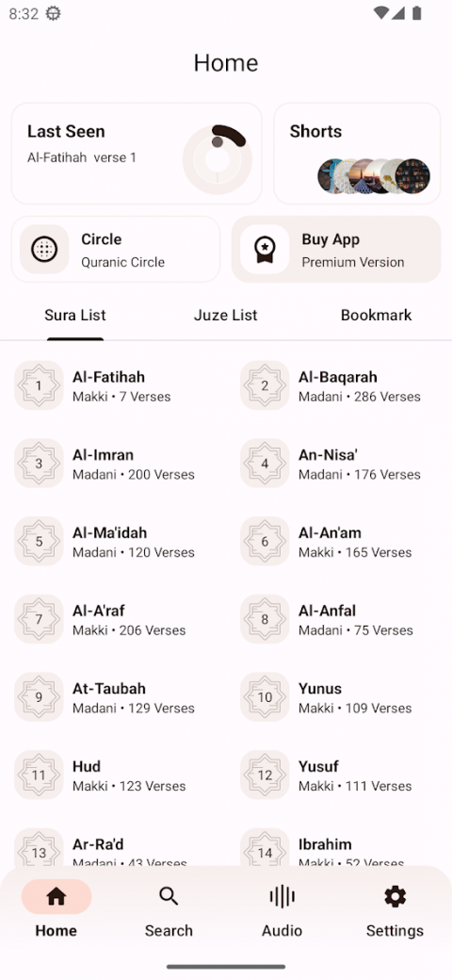Tap the Buy App premium ribbon icon
452x980 pixels.
[265, 250]
